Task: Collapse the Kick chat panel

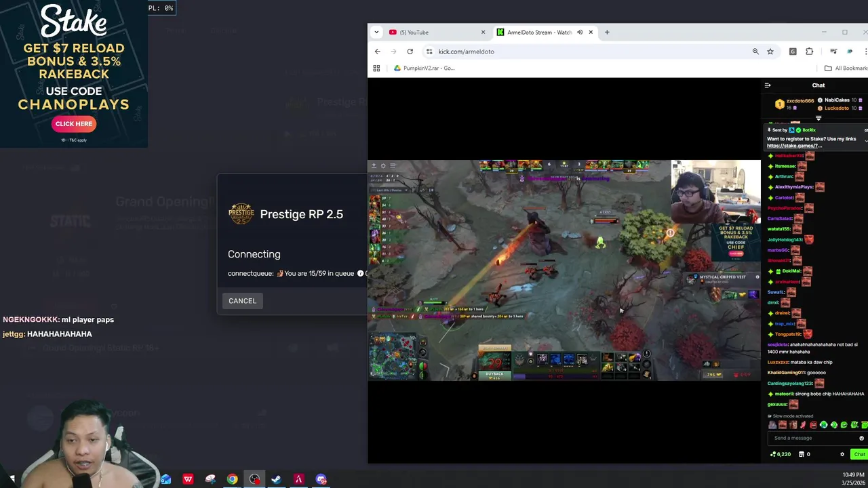Action: click(x=768, y=85)
